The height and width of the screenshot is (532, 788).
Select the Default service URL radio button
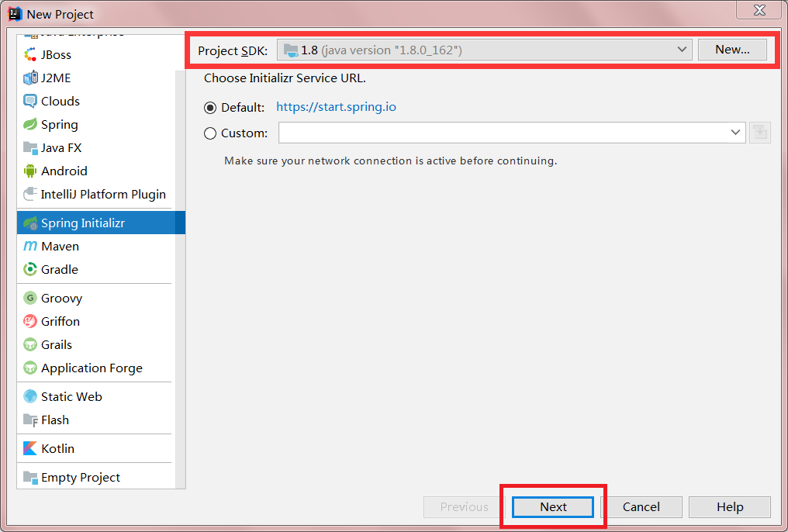(210, 108)
